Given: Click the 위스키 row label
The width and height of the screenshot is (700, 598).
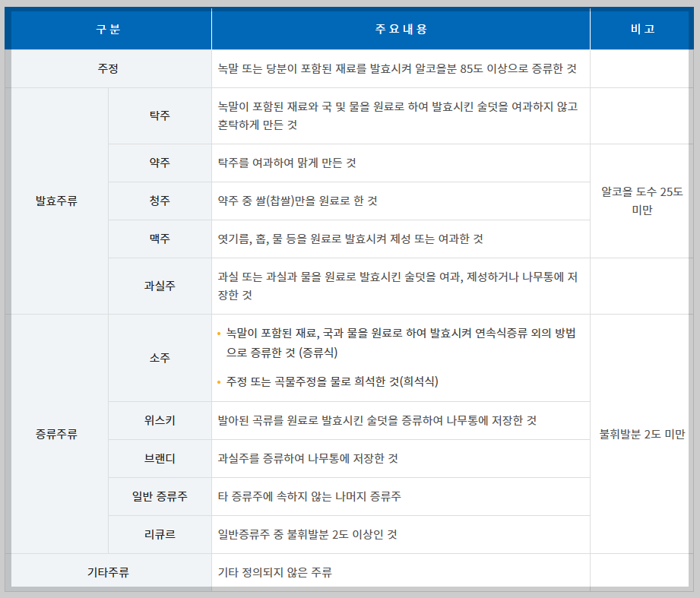Looking at the screenshot, I should coord(160,420).
